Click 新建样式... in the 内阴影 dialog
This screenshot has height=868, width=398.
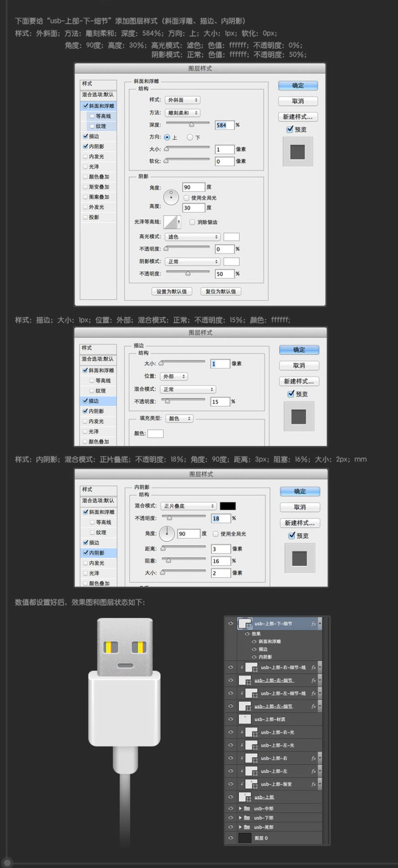[x=299, y=523]
